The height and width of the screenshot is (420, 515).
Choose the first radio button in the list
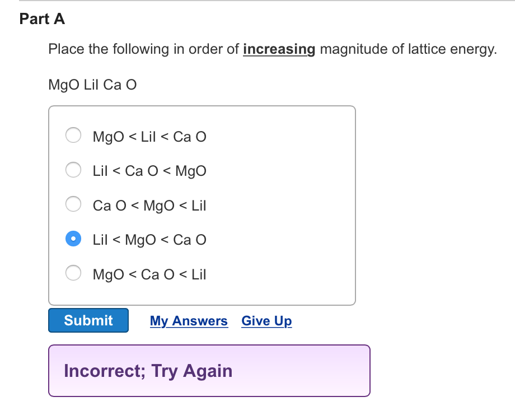click(73, 135)
